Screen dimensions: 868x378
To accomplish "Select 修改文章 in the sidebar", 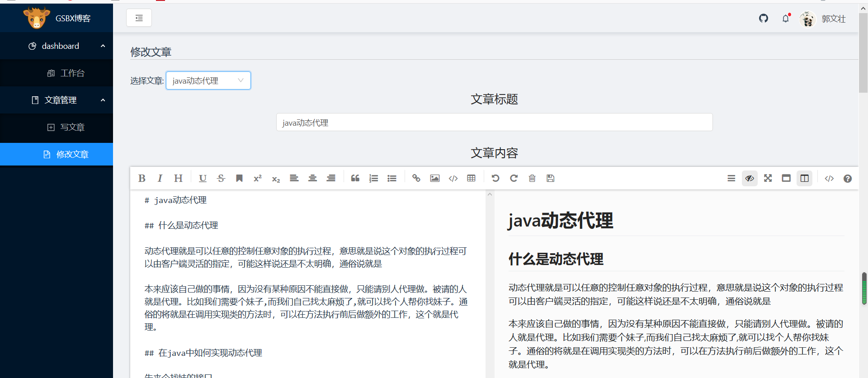I will [x=57, y=154].
